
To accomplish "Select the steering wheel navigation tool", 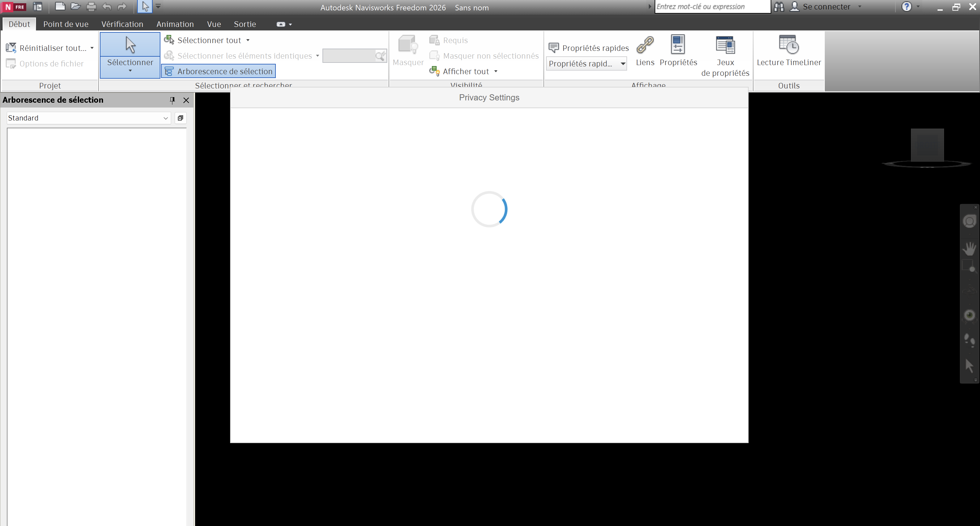I will [970, 221].
